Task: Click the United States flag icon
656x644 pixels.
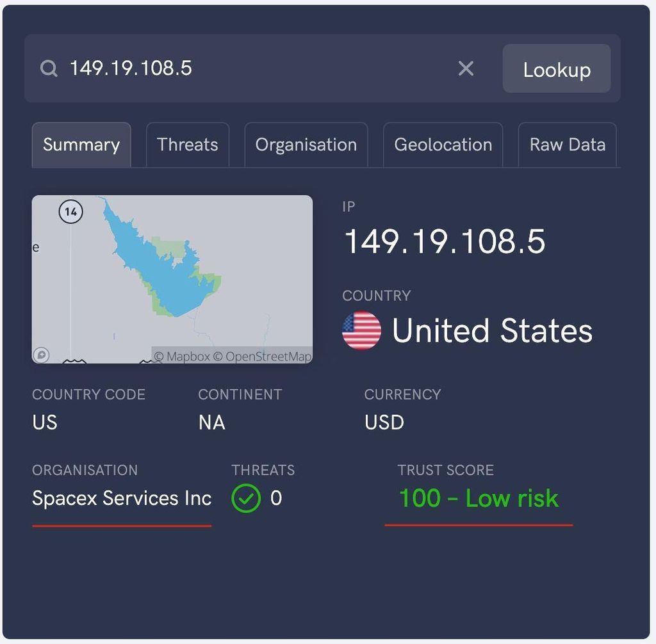Action: [x=362, y=330]
